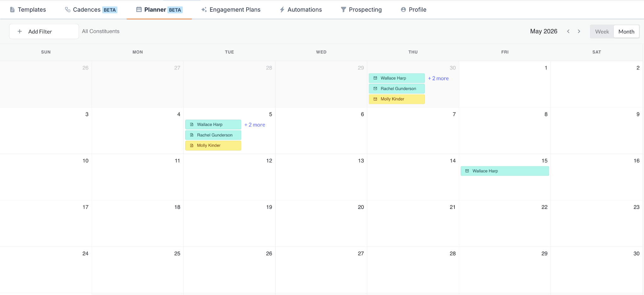Click the plus icon in Add Filter
Image resolution: width=644 pixels, height=295 pixels.
point(19,31)
